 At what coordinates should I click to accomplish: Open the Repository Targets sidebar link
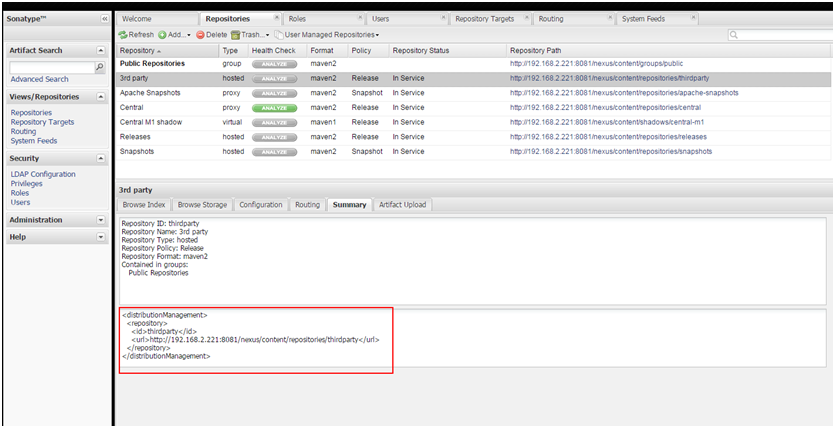(43, 122)
